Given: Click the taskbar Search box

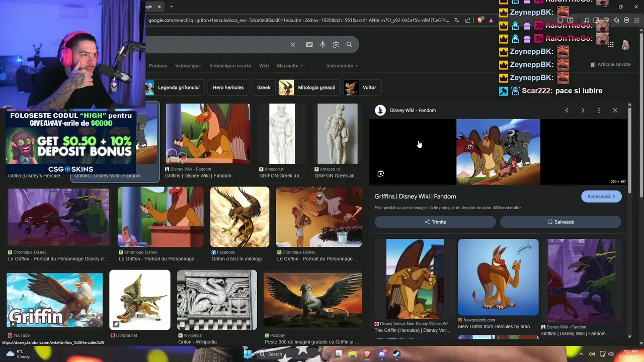Looking at the screenshot, I should [292, 354].
